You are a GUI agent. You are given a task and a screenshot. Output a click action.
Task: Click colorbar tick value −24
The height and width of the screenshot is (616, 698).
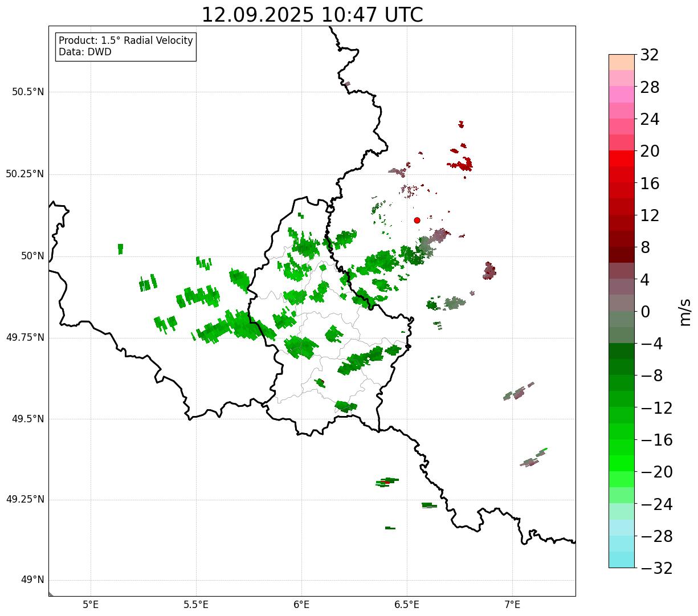pos(656,504)
